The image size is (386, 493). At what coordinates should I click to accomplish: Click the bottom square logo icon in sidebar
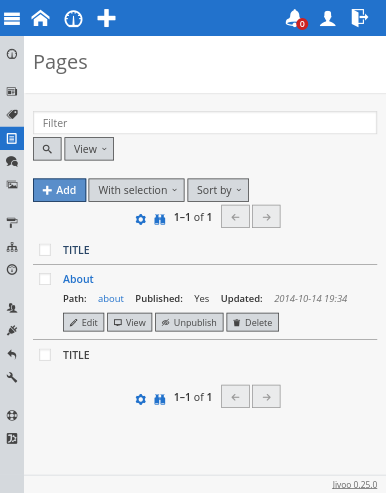(12, 439)
